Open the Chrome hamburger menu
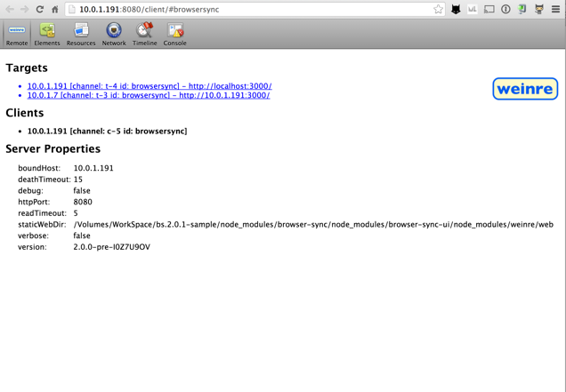This screenshot has width=566, height=392. click(x=555, y=9)
